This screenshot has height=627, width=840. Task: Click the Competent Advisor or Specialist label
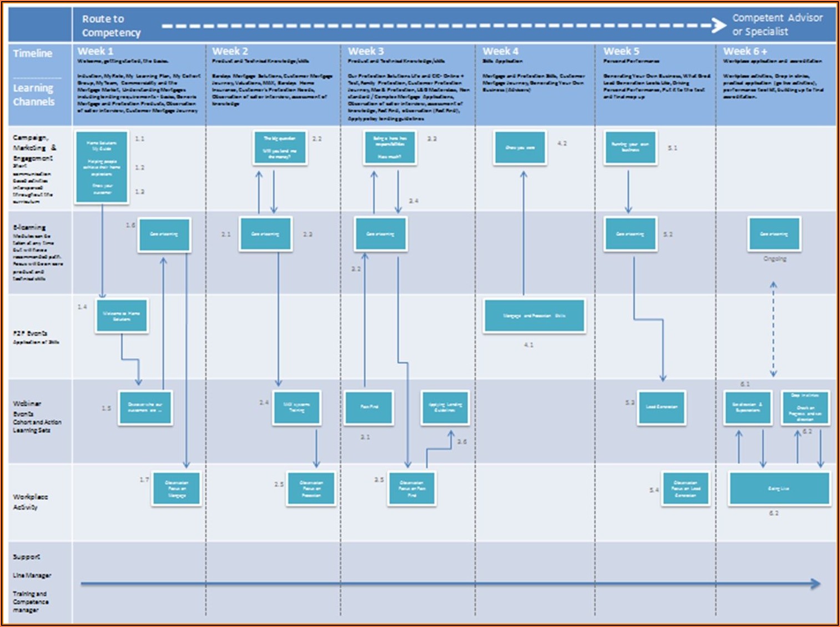(x=777, y=24)
